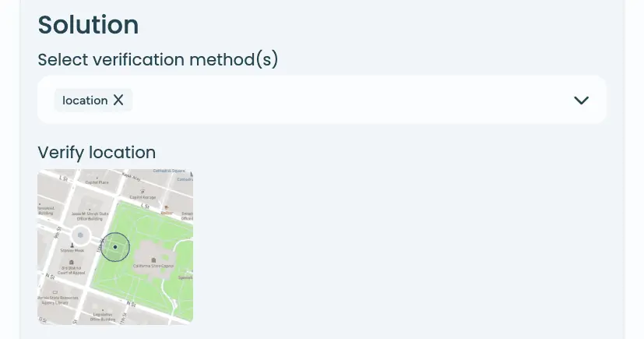
Task: Click the circular plaza fountain icon
Action: tap(79, 234)
